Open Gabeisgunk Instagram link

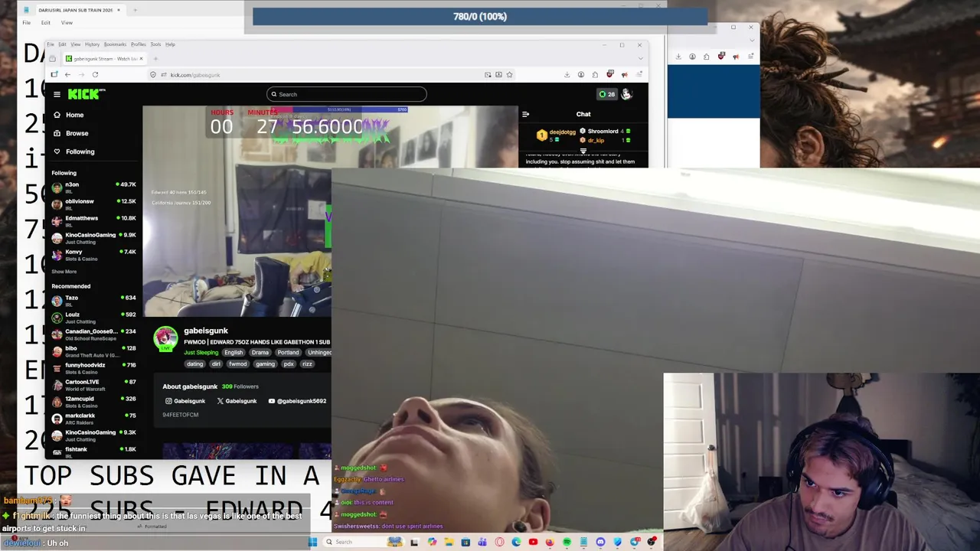point(185,401)
